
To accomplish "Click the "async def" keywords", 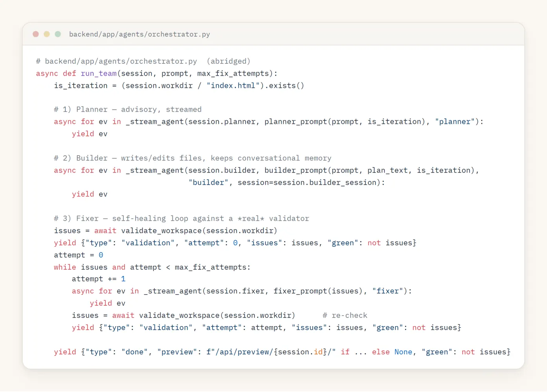I will click(56, 73).
